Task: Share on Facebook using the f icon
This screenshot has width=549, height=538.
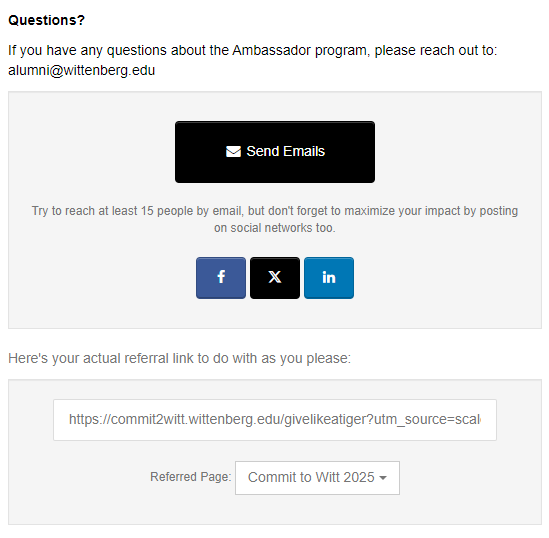Action: tap(221, 278)
